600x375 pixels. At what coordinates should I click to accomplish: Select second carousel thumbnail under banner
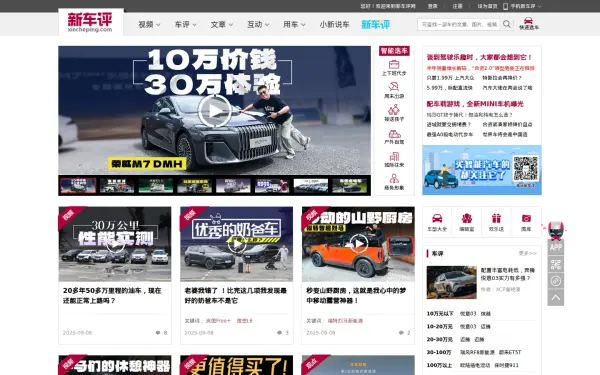pos(117,186)
